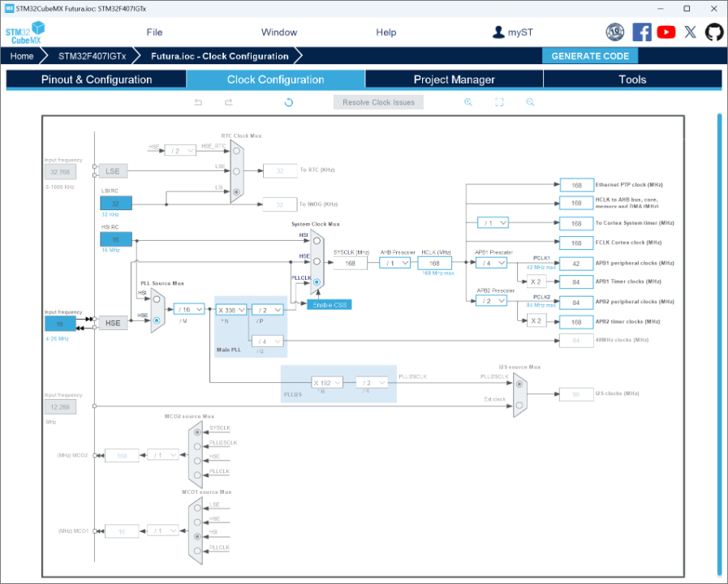Click the Ethernet PTP clock value box
This screenshot has height=584, width=728.
coord(577,185)
